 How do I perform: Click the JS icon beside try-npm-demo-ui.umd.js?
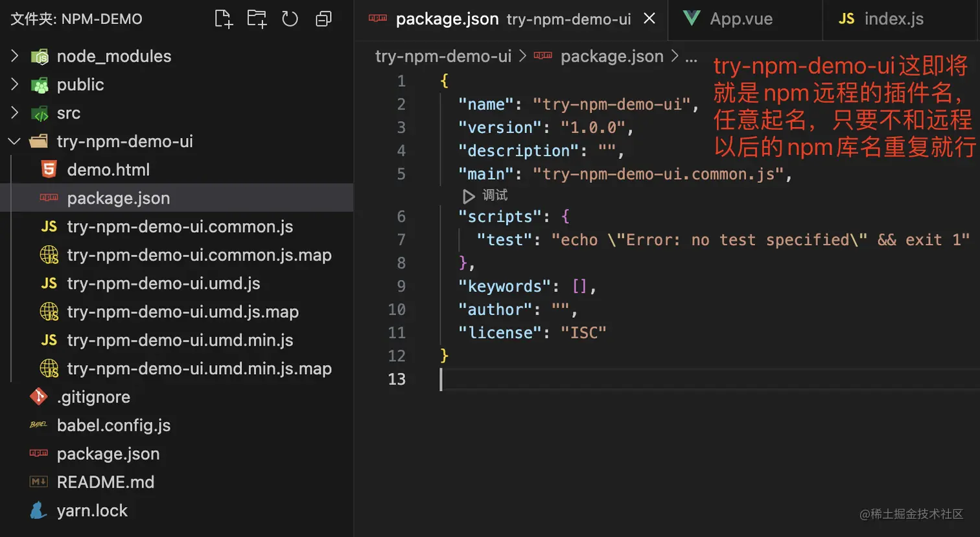pos(49,283)
